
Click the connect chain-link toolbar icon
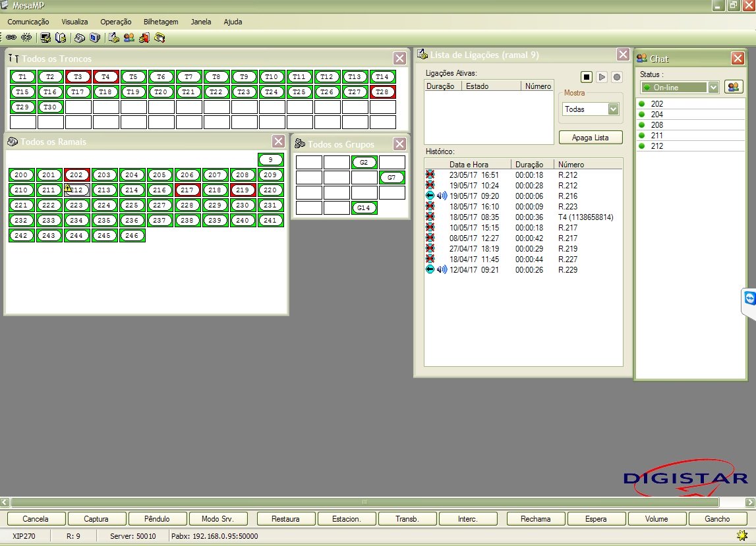pos(11,38)
